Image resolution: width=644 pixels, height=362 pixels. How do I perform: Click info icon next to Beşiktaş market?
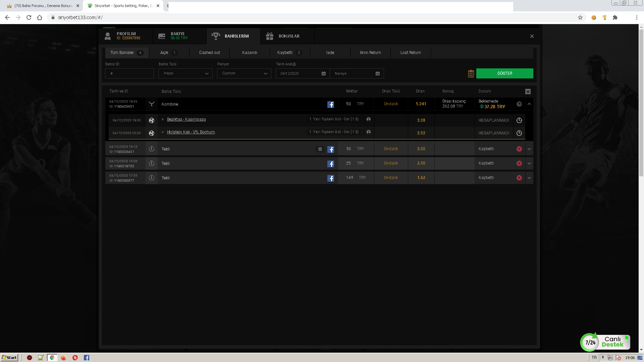[x=368, y=119]
